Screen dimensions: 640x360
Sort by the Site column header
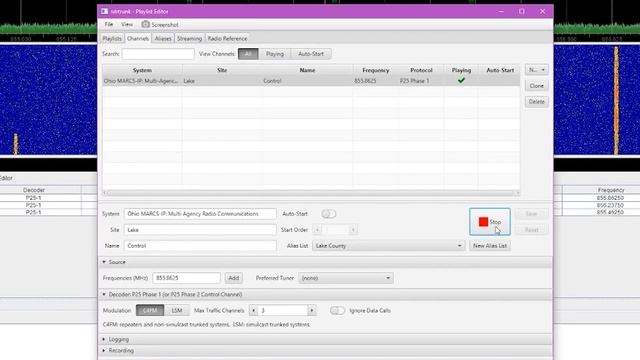click(x=222, y=70)
